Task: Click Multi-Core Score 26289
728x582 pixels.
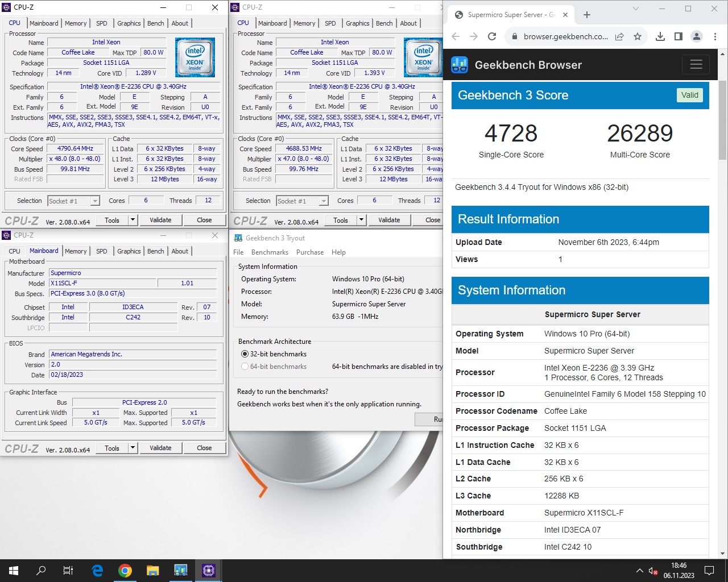Action: tap(640, 134)
